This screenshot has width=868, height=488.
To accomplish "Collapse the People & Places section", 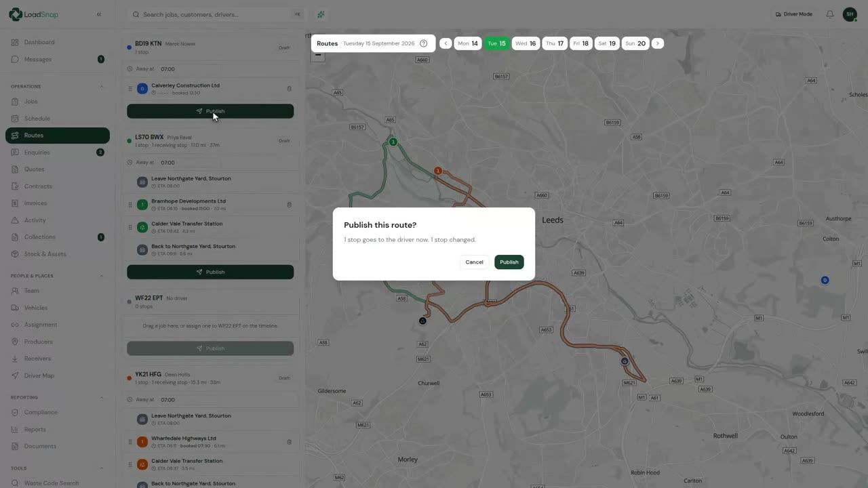I will click(x=102, y=276).
